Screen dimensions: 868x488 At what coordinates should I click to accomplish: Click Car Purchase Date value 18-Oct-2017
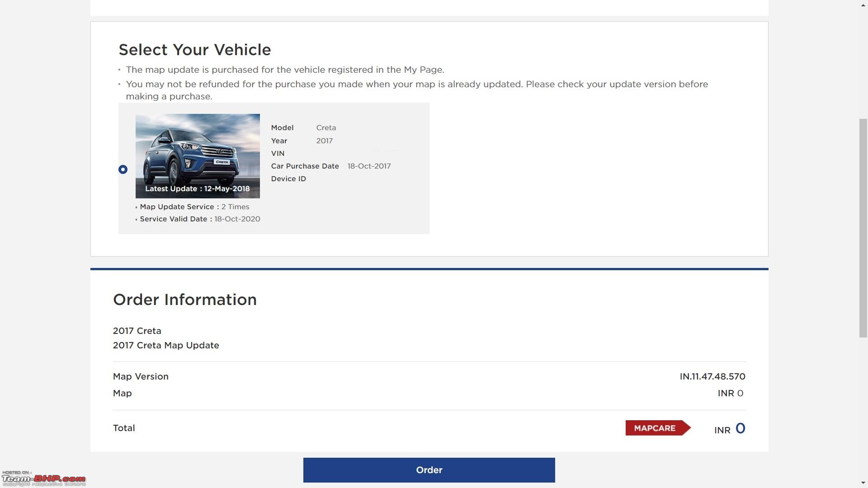(369, 166)
